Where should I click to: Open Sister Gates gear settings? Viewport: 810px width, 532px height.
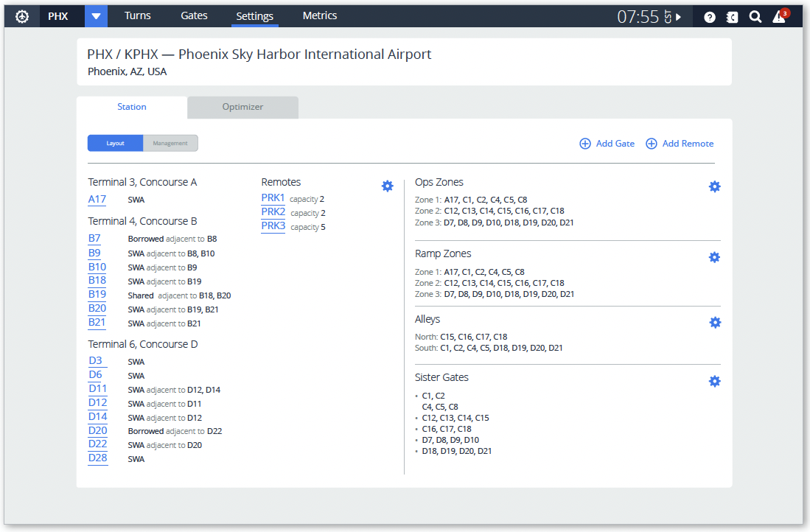pos(714,381)
